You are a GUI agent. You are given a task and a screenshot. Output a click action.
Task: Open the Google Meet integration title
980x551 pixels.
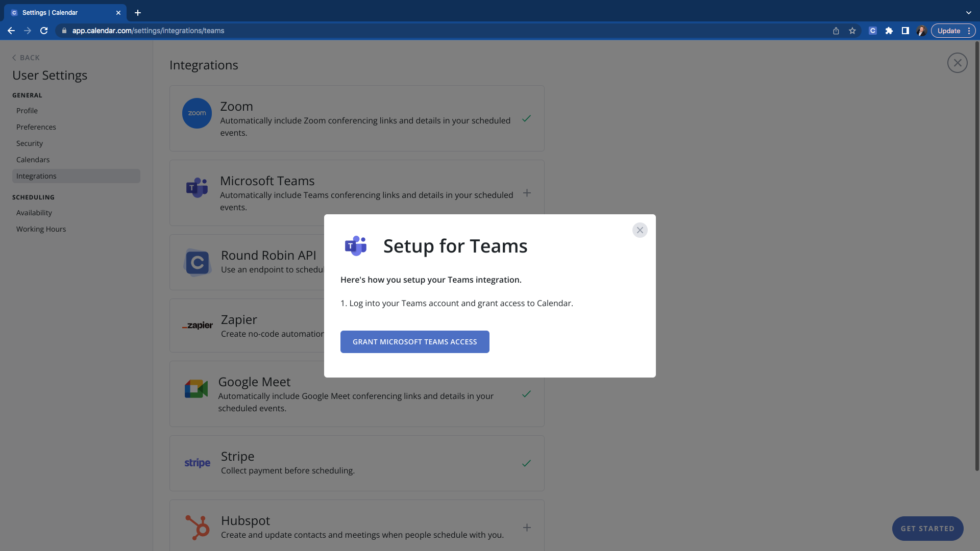coord(254,382)
